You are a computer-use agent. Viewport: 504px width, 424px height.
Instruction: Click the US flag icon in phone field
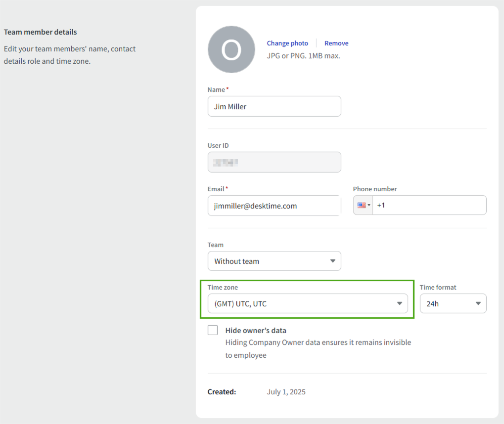coord(362,205)
